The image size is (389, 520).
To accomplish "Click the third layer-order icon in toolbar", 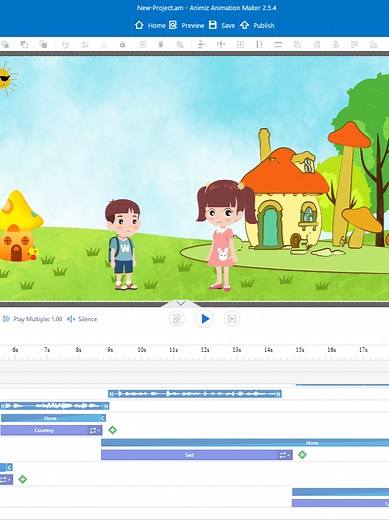I will click(x=43, y=44).
